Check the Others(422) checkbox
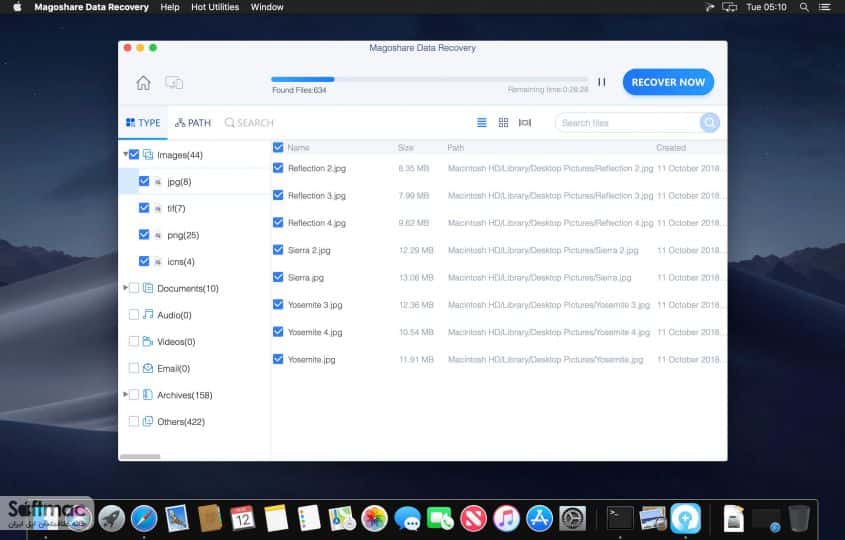845x540 pixels. point(134,421)
